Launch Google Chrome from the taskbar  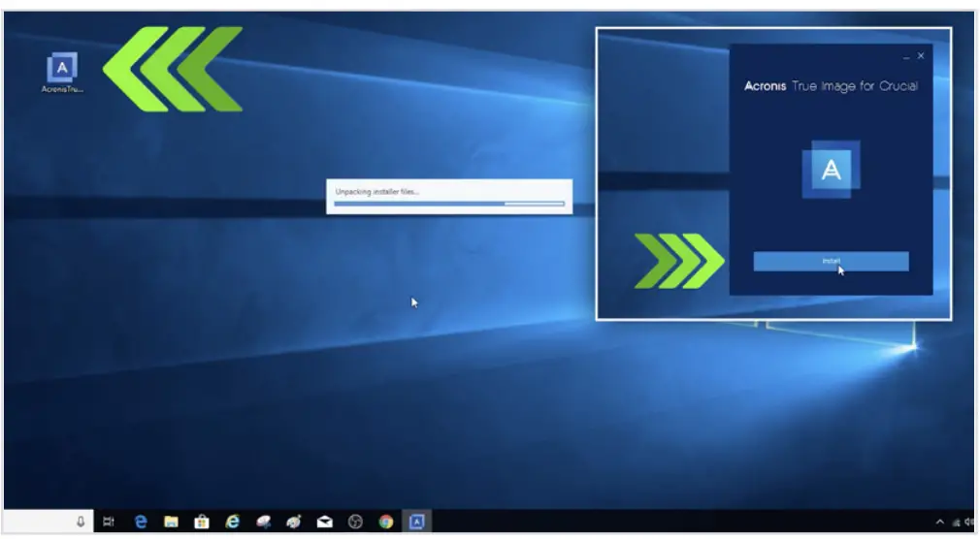point(385,522)
